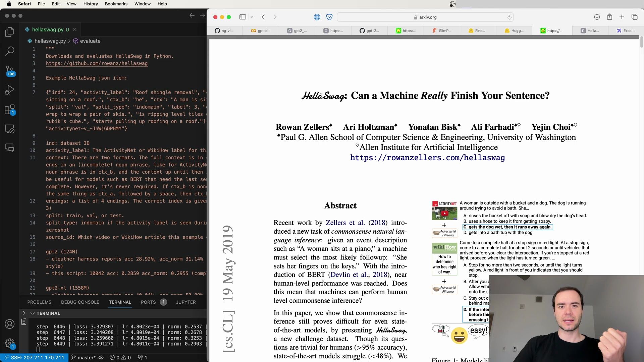The width and height of the screenshot is (644, 362).
Task: Toggle the Safari sidebar
Action: 243,17
